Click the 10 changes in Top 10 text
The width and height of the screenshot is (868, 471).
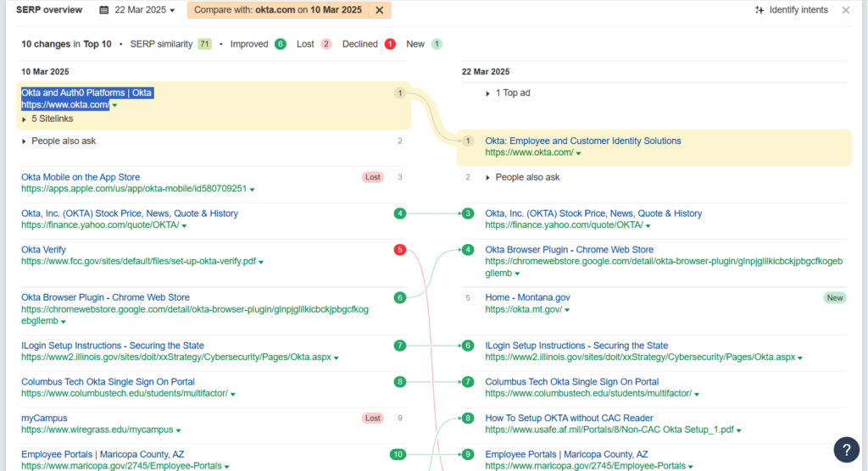coord(66,44)
